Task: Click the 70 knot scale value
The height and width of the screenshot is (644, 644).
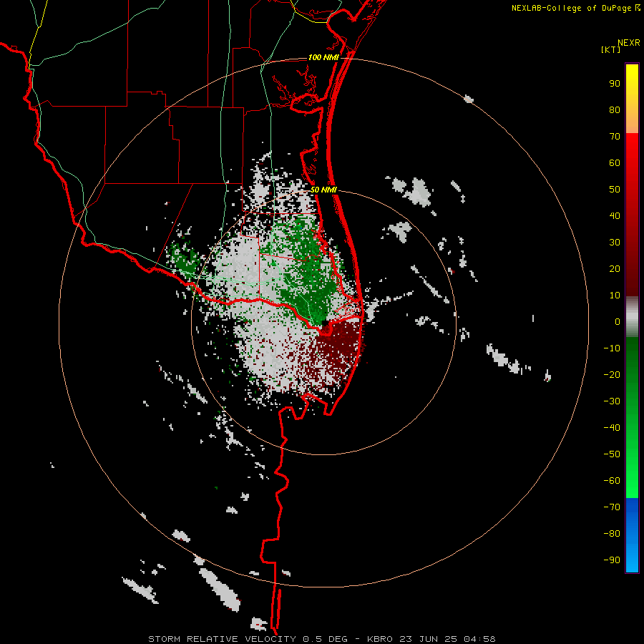Action: (x=615, y=137)
